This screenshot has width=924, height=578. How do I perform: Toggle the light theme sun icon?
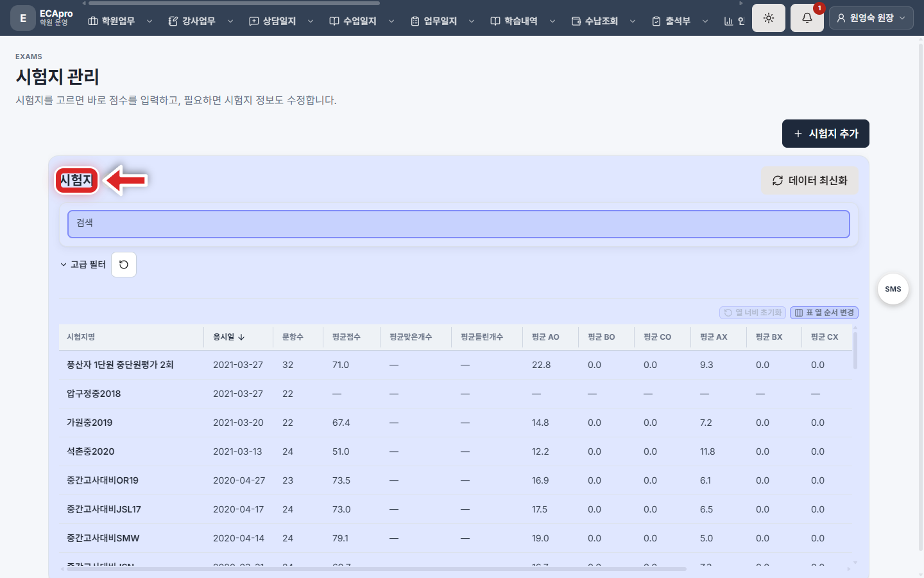769,18
